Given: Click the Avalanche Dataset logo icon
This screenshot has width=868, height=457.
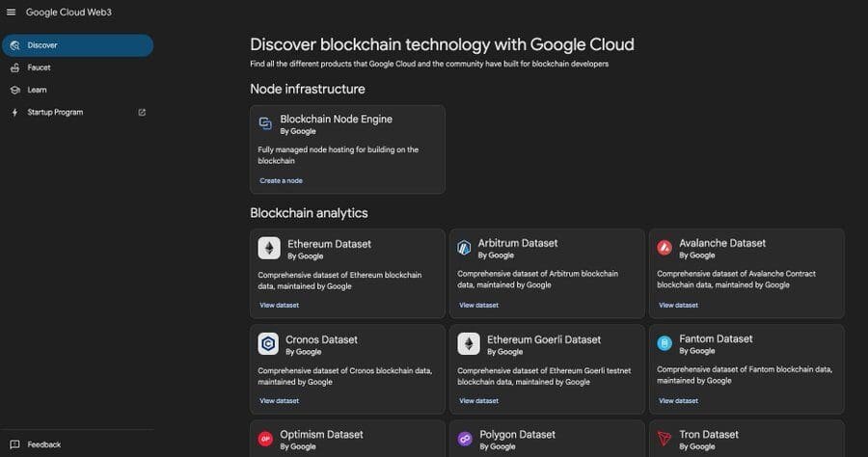Looking at the screenshot, I should (x=664, y=248).
